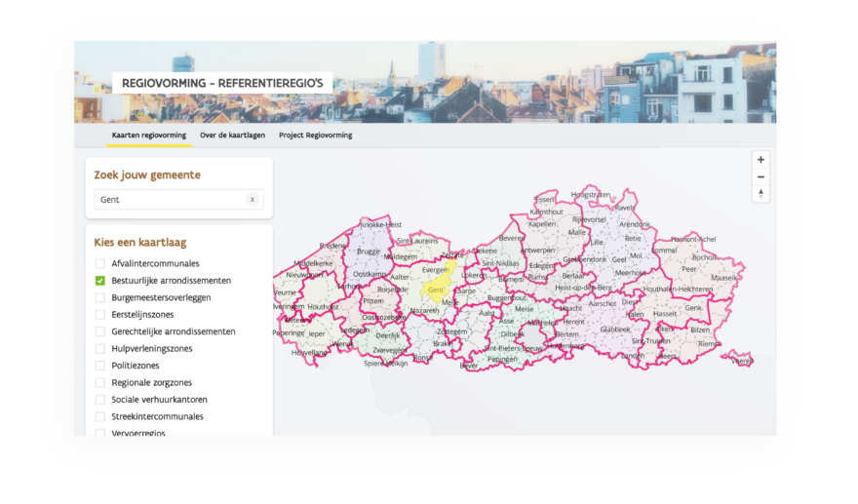This screenshot has width=858, height=504.
Task: Clear the Gent search field
Action: (x=252, y=200)
